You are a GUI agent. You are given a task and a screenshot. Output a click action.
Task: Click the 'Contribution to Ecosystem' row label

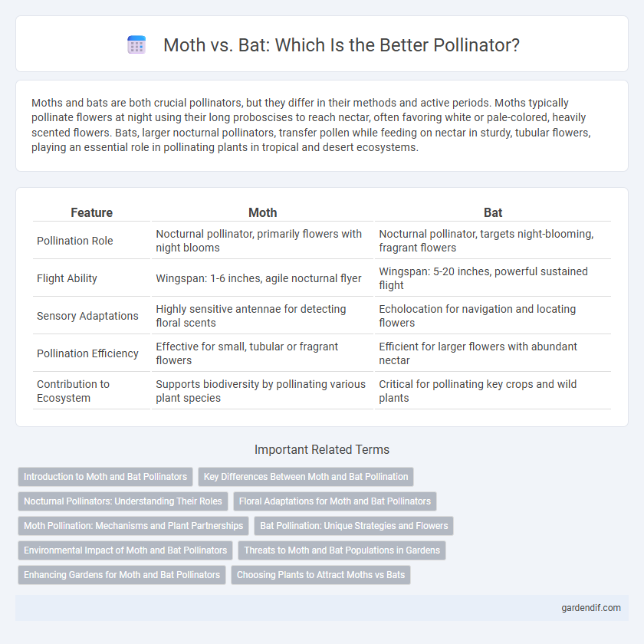[x=73, y=391]
